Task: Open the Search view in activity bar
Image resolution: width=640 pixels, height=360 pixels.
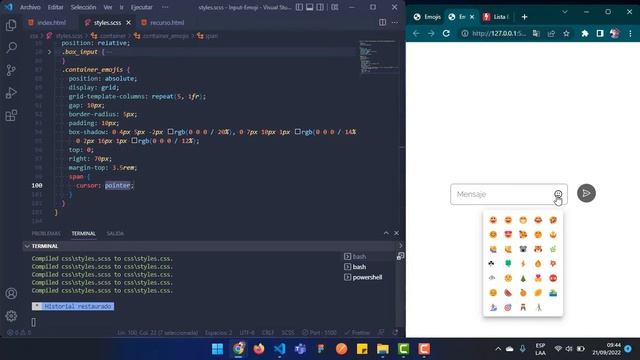Action: coord(11,48)
